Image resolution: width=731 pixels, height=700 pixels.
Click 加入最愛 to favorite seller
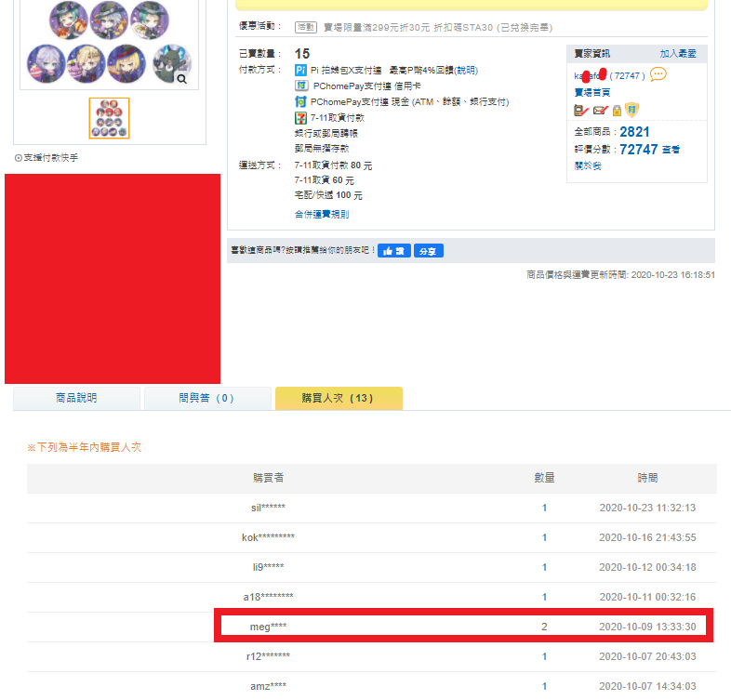pyautogui.click(x=678, y=54)
